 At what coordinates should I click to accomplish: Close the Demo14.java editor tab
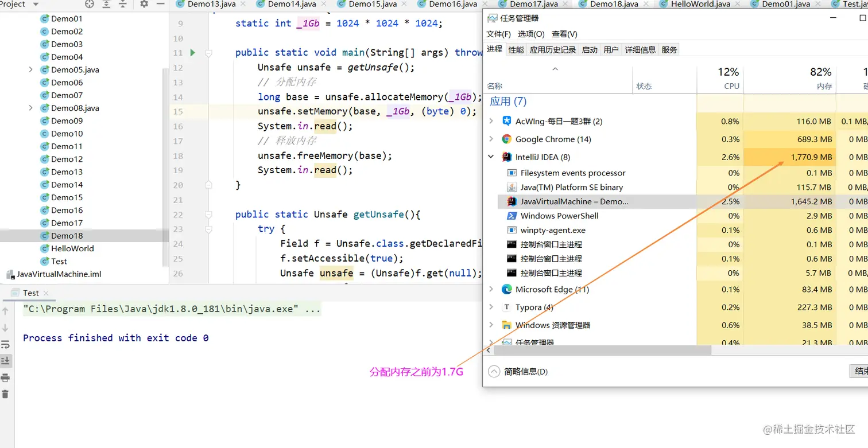(x=323, y=4)
